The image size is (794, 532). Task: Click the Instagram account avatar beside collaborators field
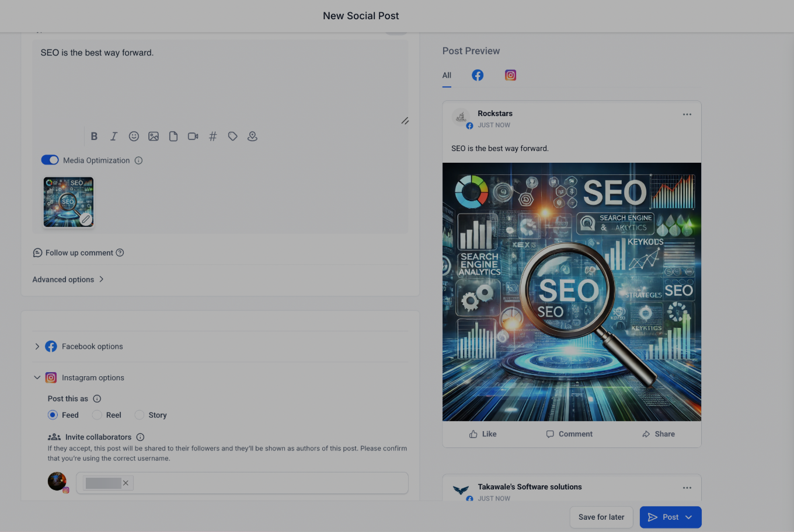pos(57,482)
